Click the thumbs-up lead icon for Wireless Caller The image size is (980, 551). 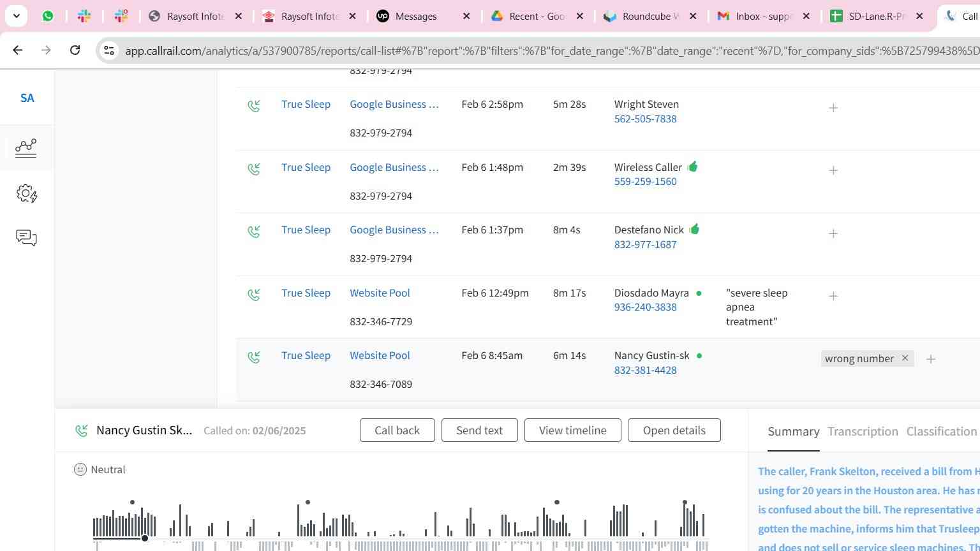[693, 166]
